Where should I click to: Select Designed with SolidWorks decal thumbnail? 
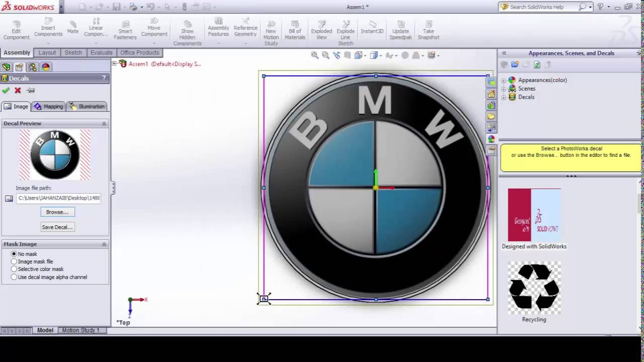534,215
